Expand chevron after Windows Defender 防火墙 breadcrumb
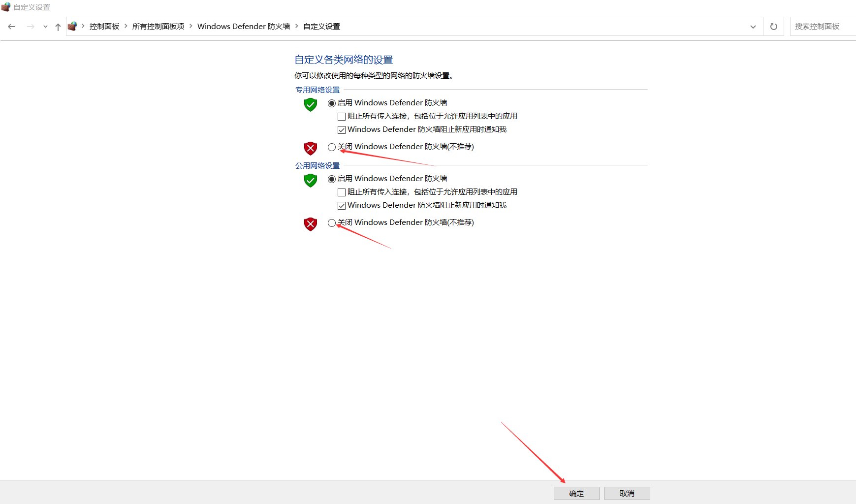856x504 pixels. click(297, 26)
